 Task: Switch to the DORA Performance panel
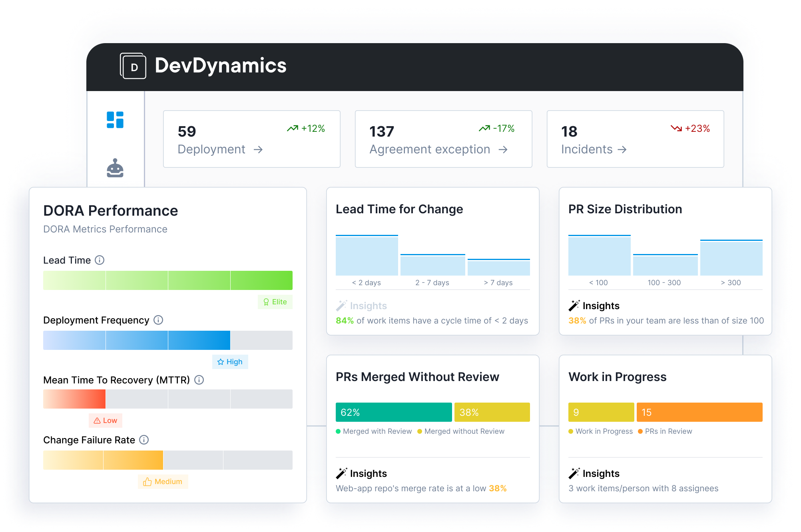[x=110, y=210]
